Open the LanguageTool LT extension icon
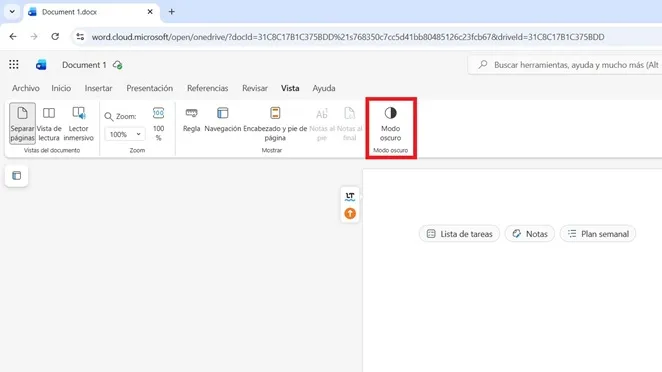This screenshot has height=372, width=662. point(350,196)
